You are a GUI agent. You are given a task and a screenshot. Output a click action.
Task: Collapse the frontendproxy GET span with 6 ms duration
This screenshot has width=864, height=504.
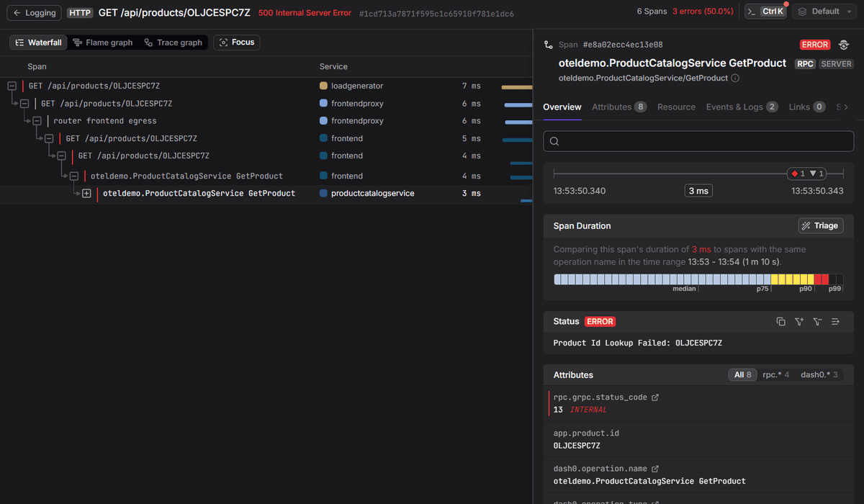[x=24, y=104]
